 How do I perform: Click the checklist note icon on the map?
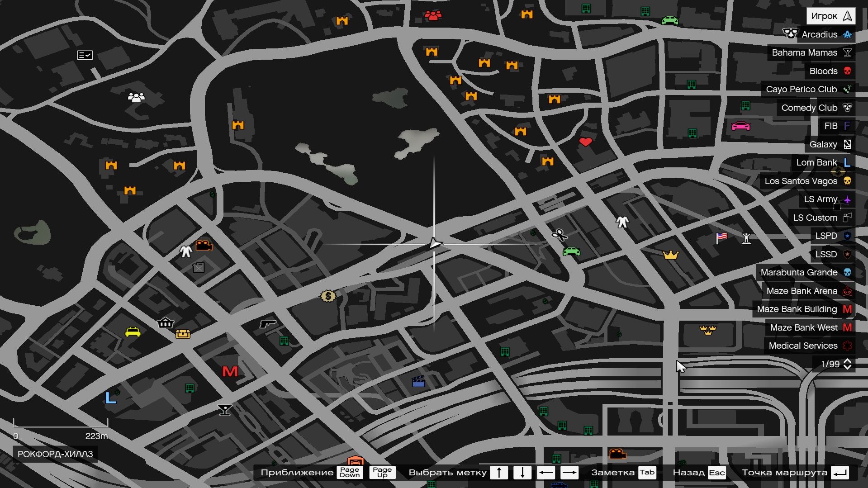point(85,55)
